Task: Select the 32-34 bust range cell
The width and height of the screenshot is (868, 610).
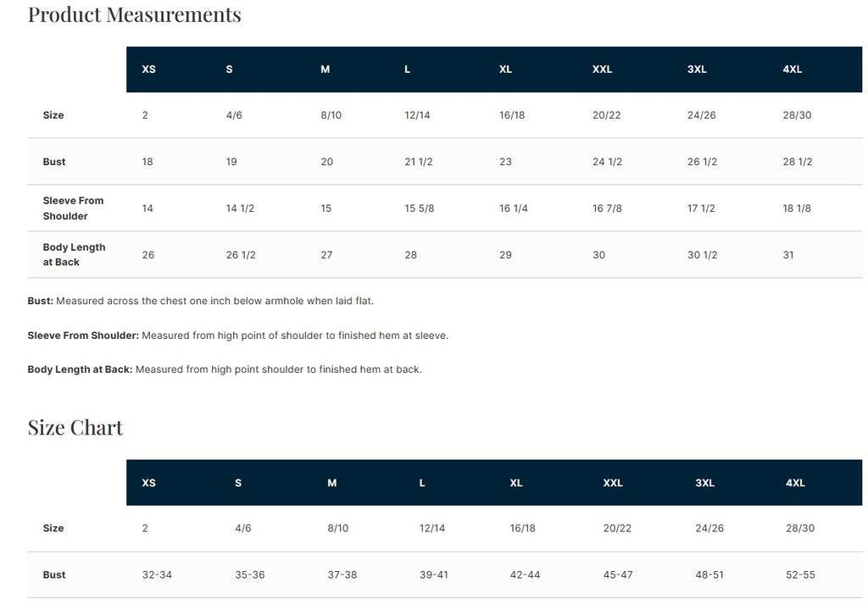Action: point(157,575)
